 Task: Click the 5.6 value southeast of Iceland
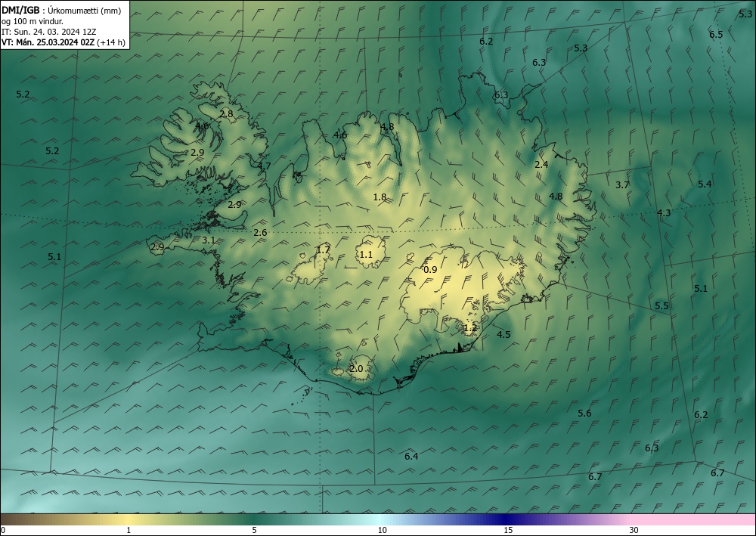[x=584, y=413]
